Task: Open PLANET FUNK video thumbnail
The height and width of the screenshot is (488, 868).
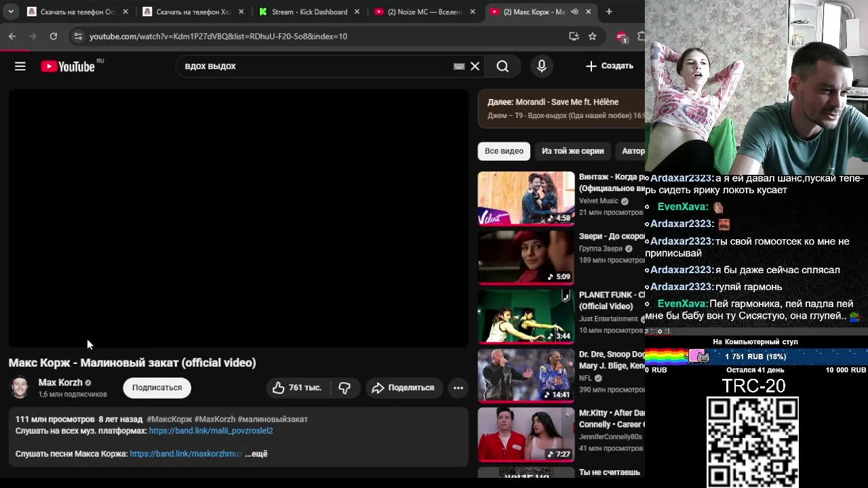Action: [526, 316]
